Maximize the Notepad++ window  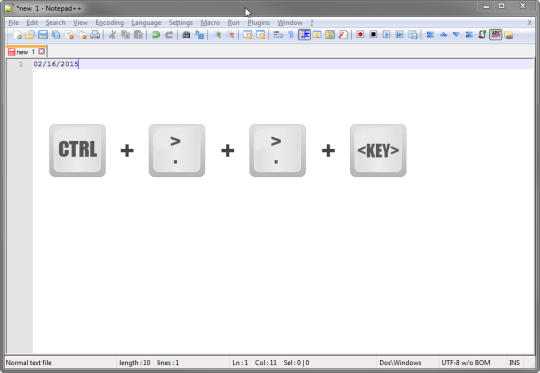[x=502, y=6]
